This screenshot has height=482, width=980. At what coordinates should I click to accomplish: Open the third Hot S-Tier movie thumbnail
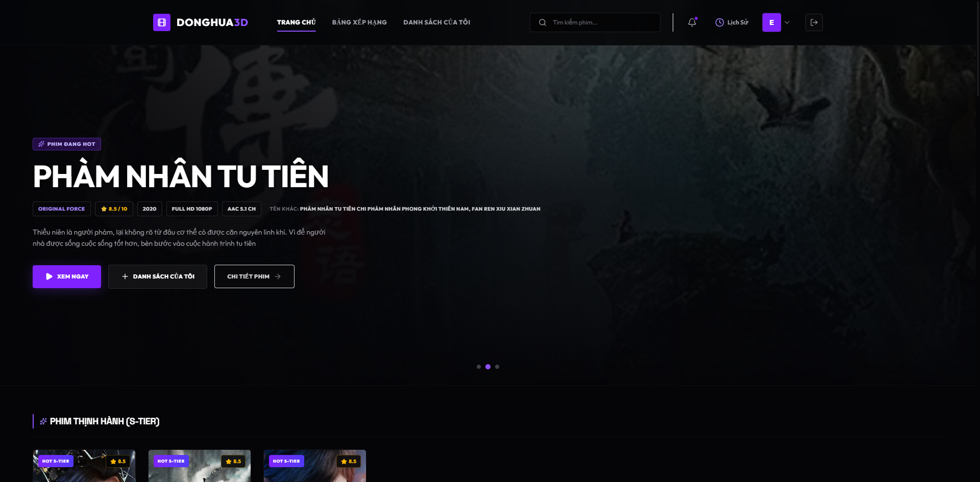pos(315,466)
